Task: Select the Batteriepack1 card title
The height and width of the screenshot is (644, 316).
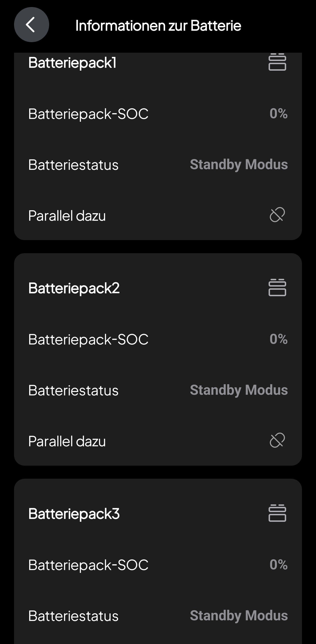Action: pyautogui.click(x=72, y=63)
